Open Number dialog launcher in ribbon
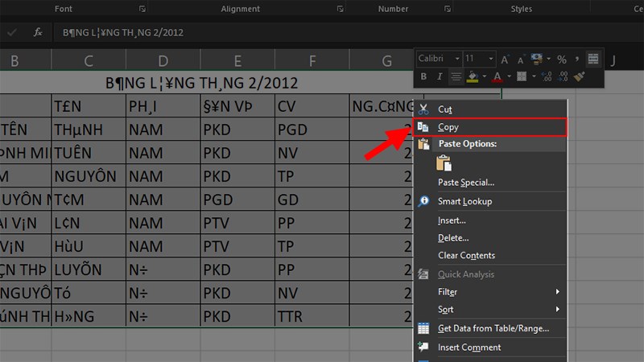 coord(448,9)
